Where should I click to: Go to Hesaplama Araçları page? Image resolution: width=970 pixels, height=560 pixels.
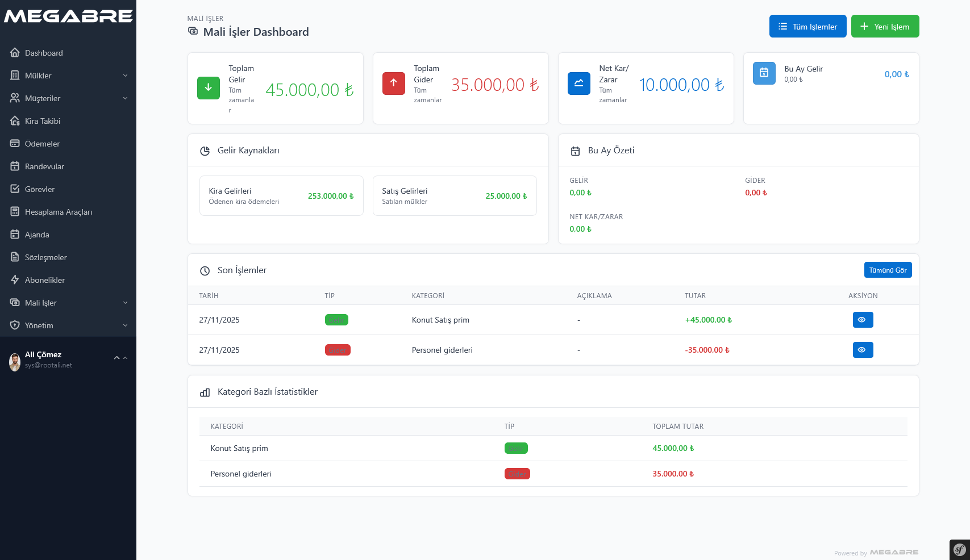58,212
